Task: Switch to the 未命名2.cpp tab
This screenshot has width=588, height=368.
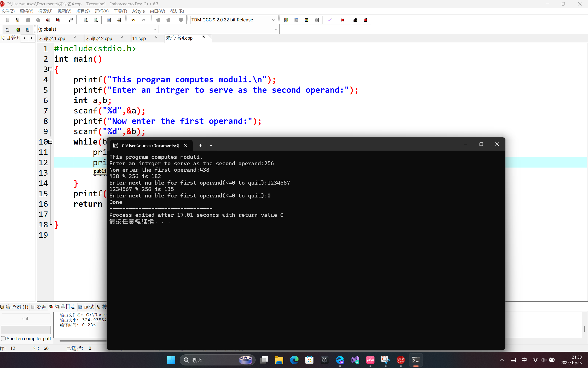Action: click(99, 38)
